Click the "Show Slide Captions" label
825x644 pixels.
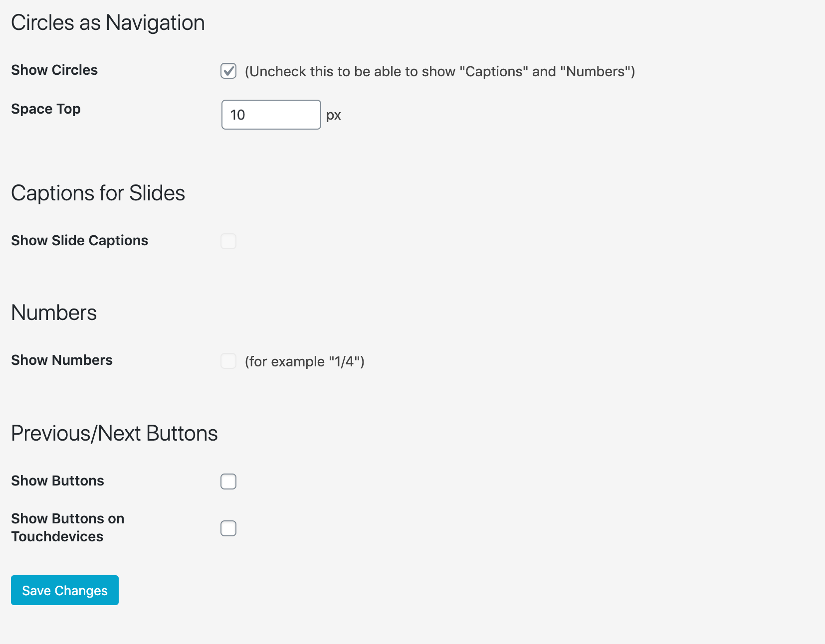(x=80, y=241)
